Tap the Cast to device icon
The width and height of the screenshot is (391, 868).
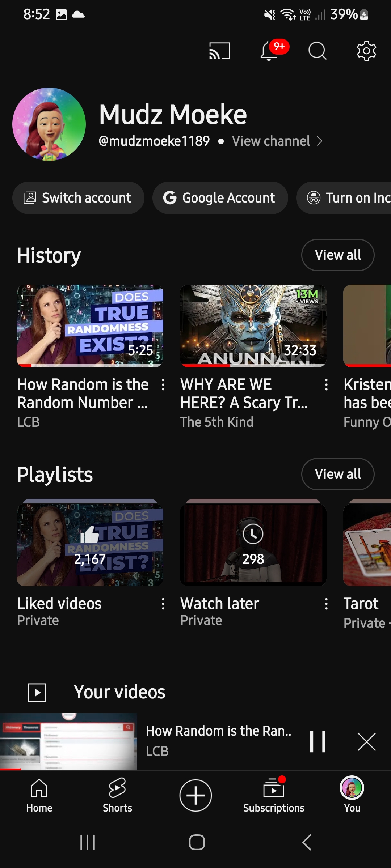[219, 51]
